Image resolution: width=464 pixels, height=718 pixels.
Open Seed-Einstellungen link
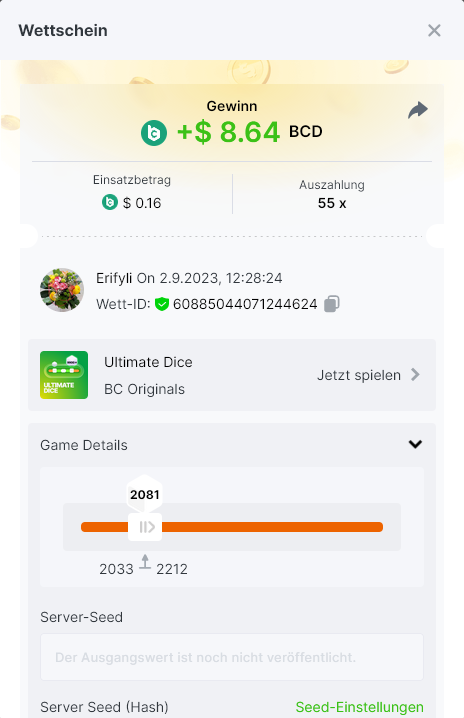point(360,707)
